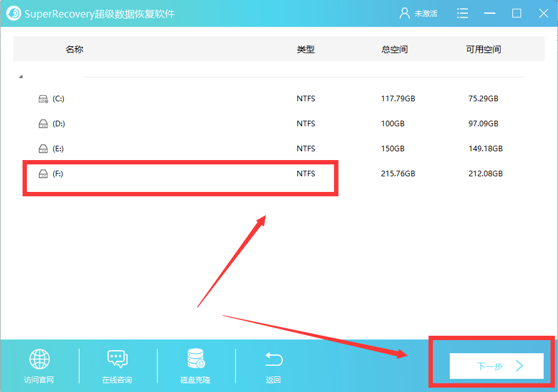Click the F: drive icon
Screen dimensions: 558x392
point(43,174)
